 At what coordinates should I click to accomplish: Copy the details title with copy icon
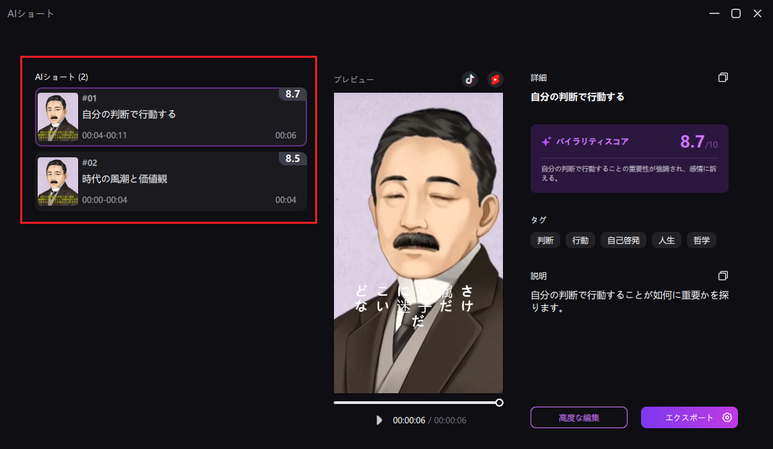click(x=723, y=77)
